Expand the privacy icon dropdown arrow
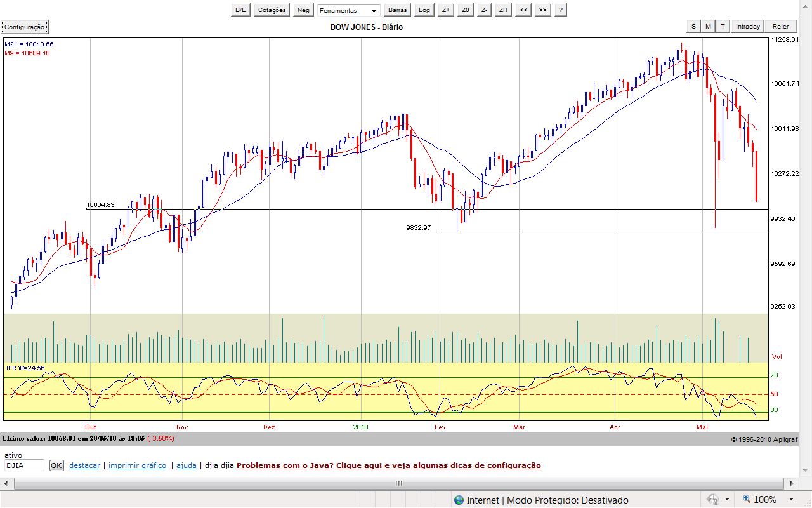Image resolution: width=812 pixels, height=508 pixels. [x=727, y=500]
